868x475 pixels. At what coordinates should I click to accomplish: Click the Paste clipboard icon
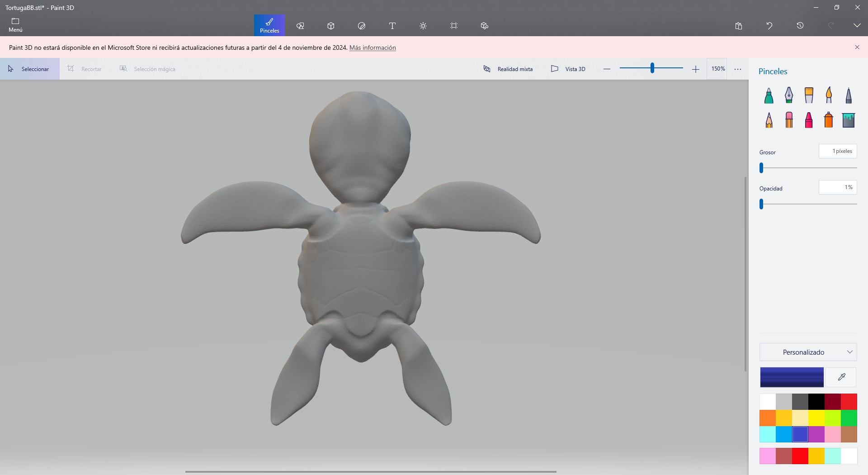tap(739, 26)
